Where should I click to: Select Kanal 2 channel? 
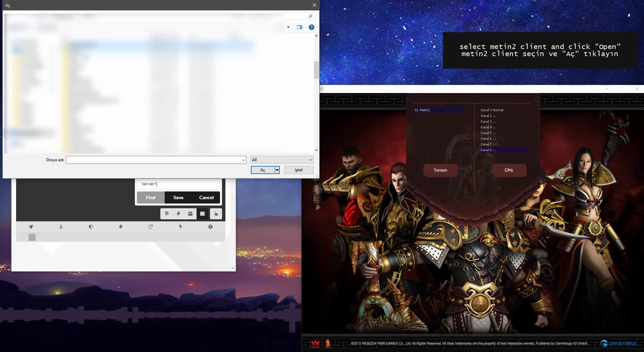505,116
